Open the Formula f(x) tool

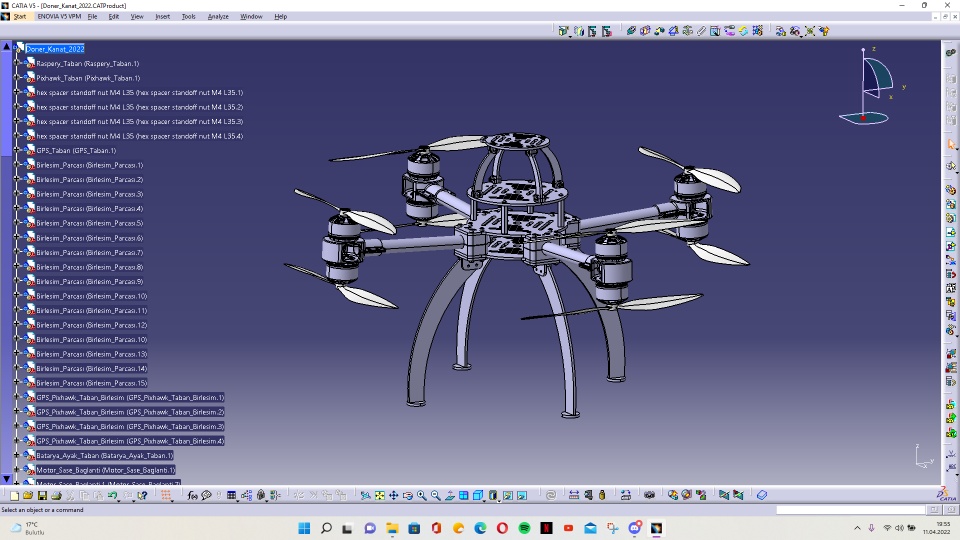coord(192,495)
